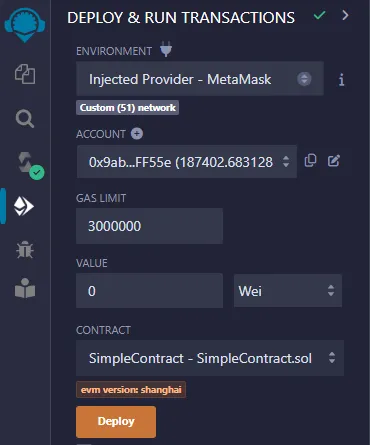Copy the account address to clipboard

[310, 161]
